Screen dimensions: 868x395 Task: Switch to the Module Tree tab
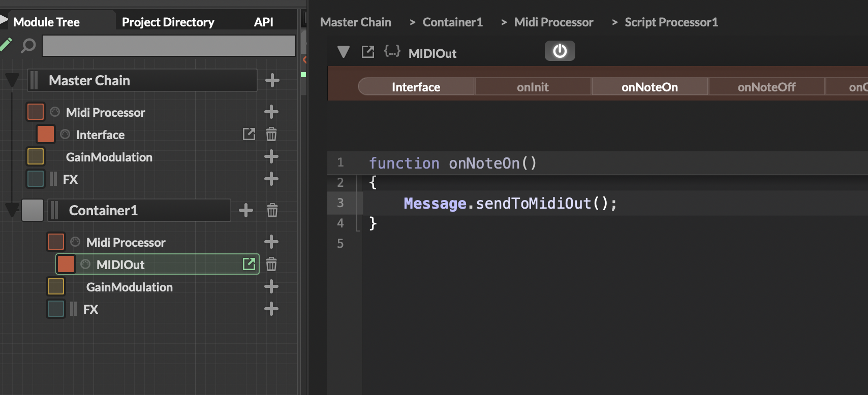(46, 22)
